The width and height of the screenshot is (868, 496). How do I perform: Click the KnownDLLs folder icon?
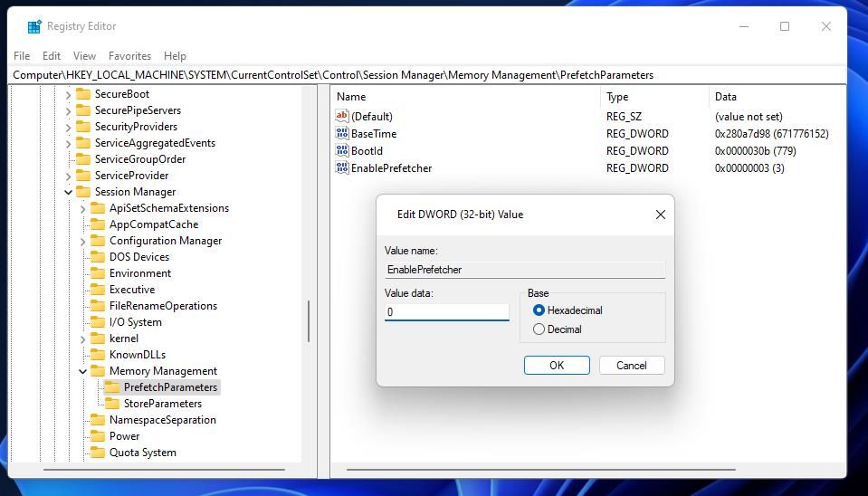tap(98, 355)
